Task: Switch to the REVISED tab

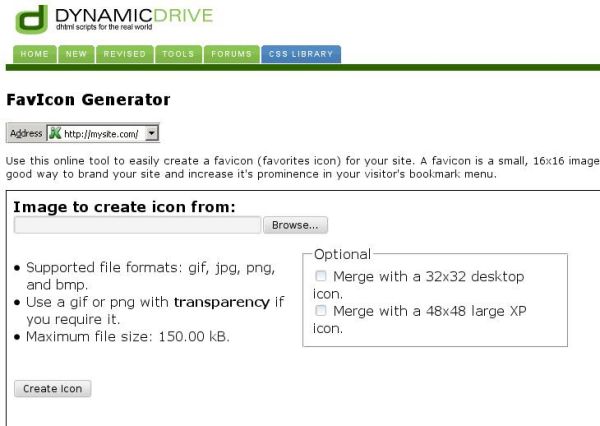Action: point(125,54)
